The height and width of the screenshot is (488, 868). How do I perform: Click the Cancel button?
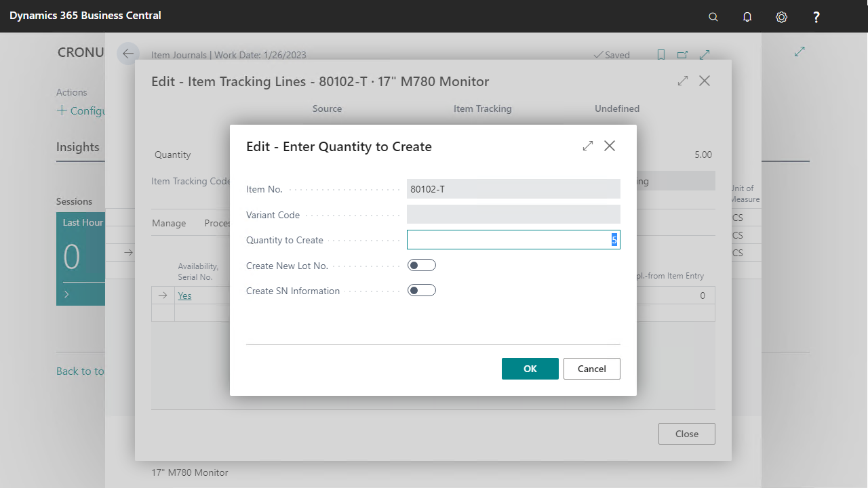592,369
